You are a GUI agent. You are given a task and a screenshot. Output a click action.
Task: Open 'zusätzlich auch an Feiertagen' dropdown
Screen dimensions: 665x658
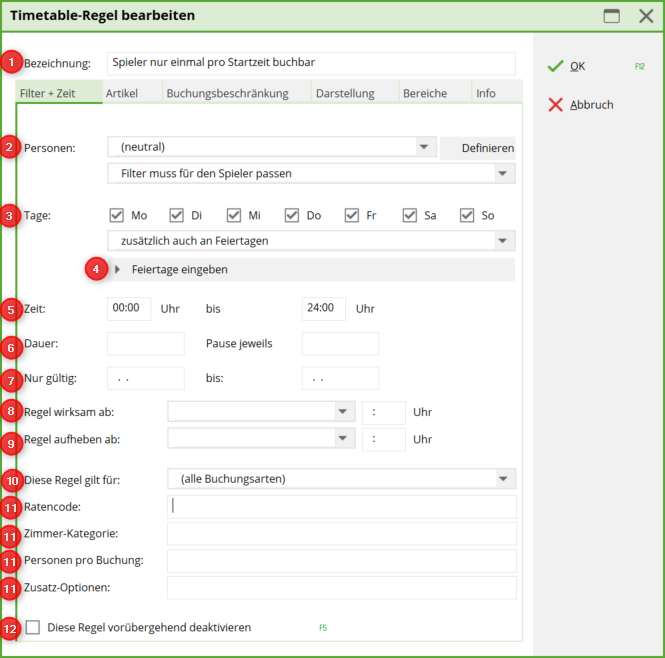502,241
